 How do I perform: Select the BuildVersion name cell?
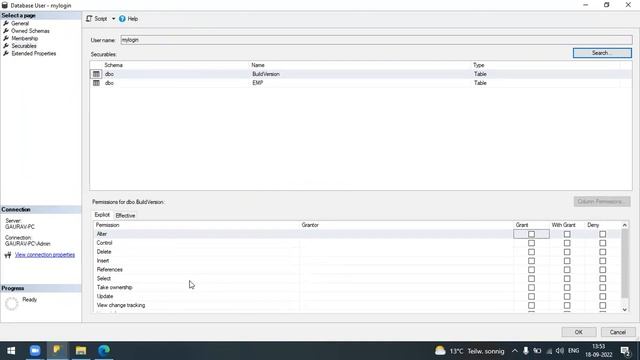(266, 74)
